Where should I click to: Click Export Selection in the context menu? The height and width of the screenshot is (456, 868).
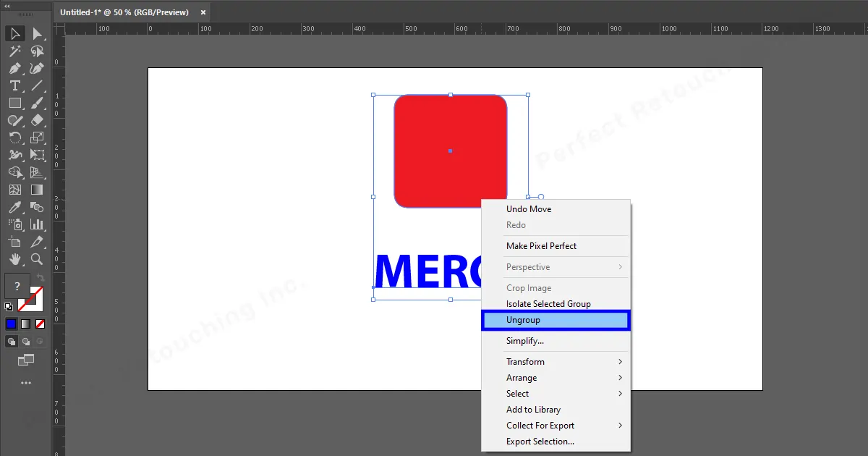pos(540,441)
